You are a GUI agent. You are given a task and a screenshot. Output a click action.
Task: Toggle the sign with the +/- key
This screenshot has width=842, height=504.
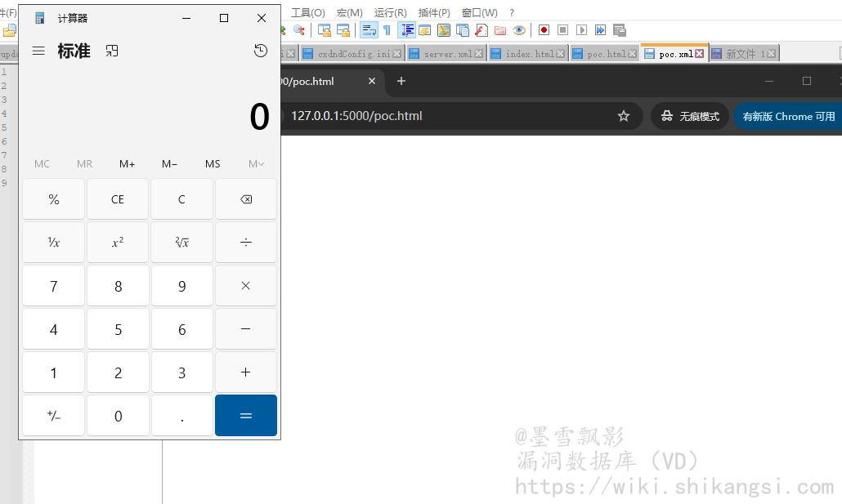coord(54,416)
